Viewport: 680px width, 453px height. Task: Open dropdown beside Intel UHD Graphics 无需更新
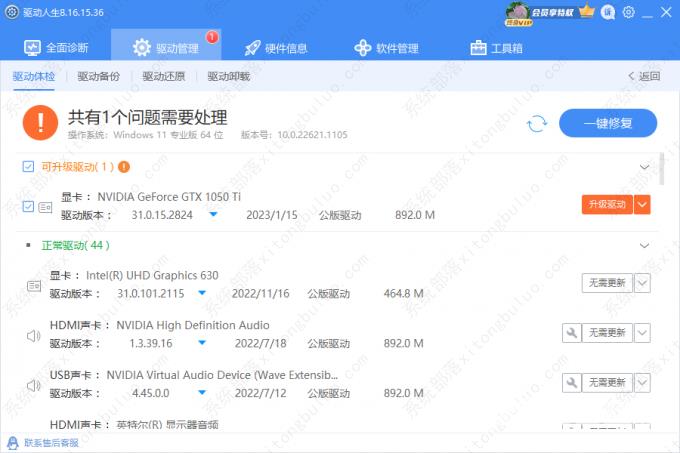pyautogui.click(x=642, y=283)
